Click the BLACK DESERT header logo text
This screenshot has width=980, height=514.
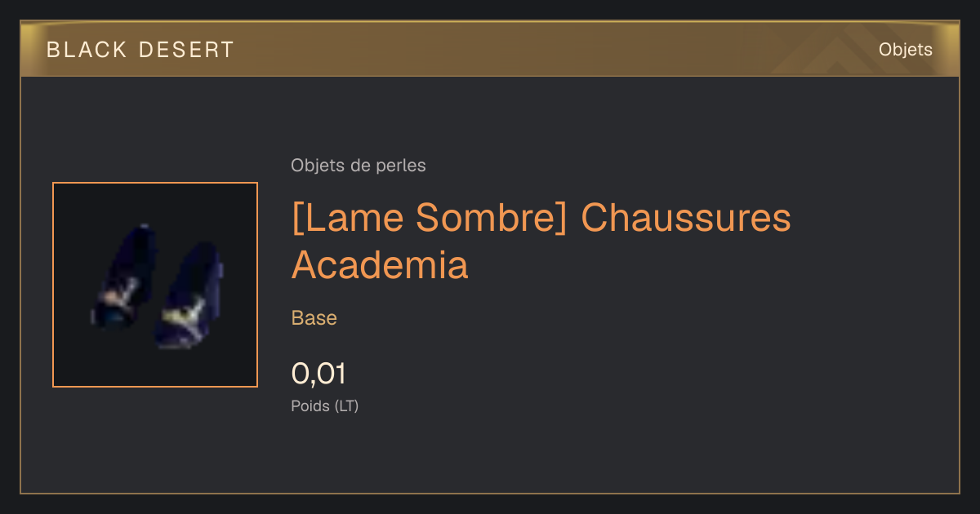(140, 50)
